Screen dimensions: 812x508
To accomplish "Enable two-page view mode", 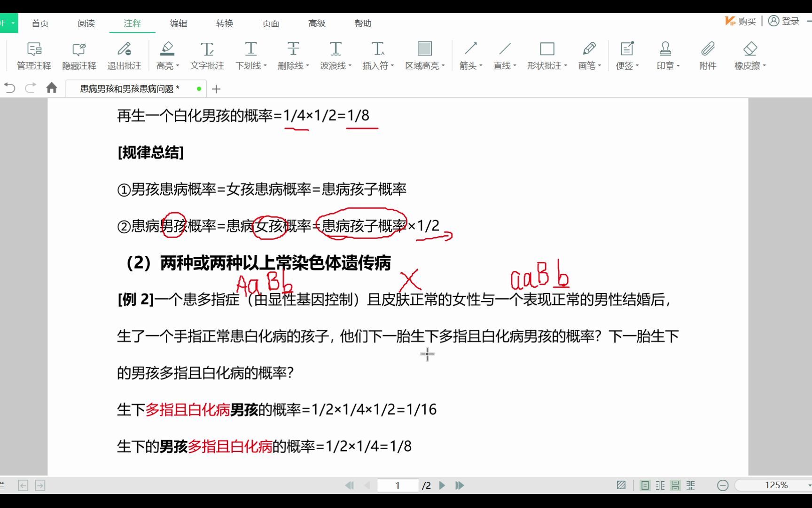I will click(660, 485).
